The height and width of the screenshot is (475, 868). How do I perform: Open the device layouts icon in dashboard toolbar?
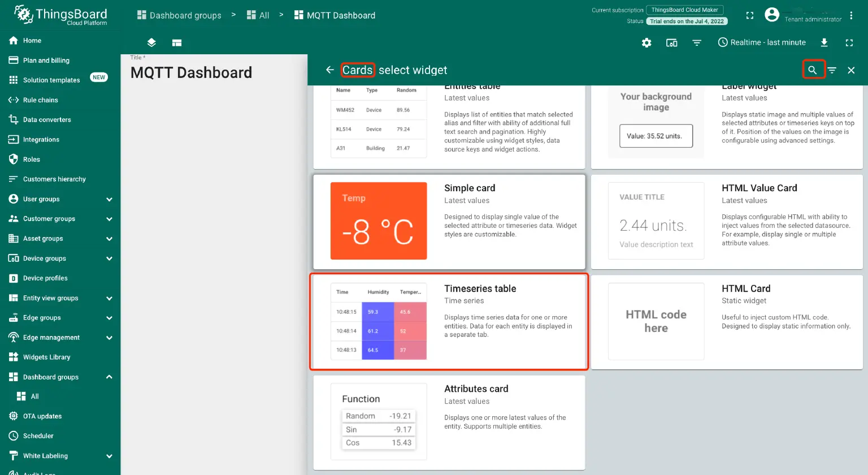pos(671,42)
